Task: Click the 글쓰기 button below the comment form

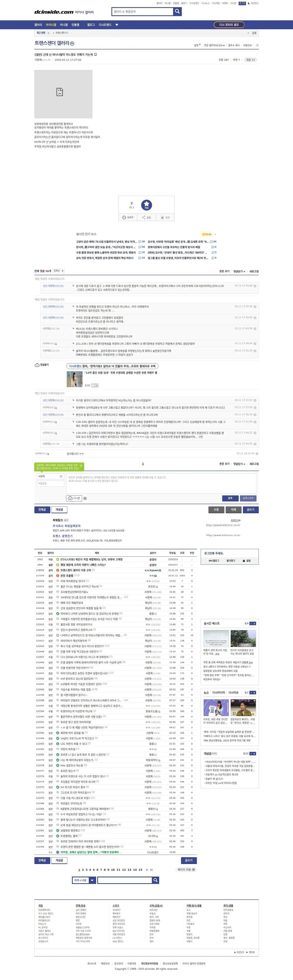Action: [x=251, y=509]
